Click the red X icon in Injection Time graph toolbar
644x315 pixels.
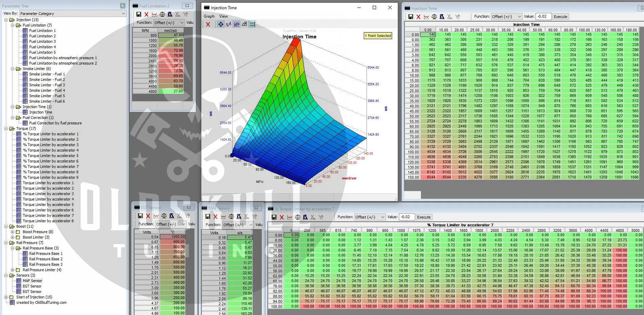208,24
